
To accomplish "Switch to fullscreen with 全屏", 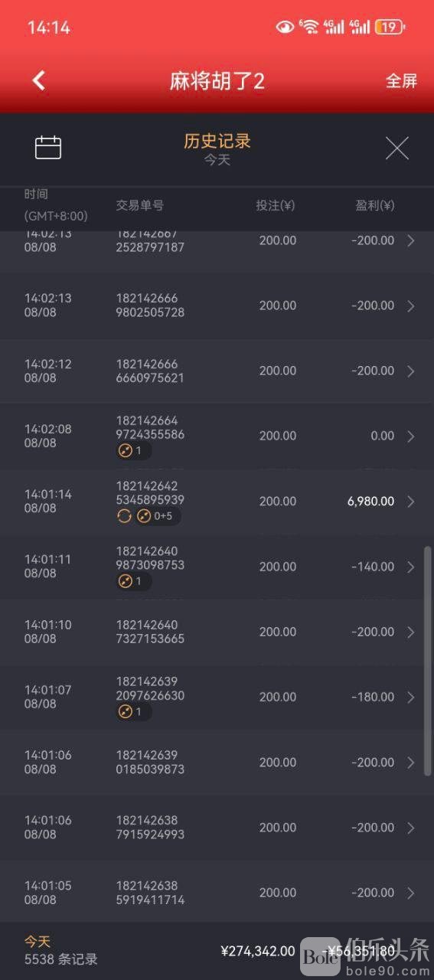I will (x=401, y=81).
